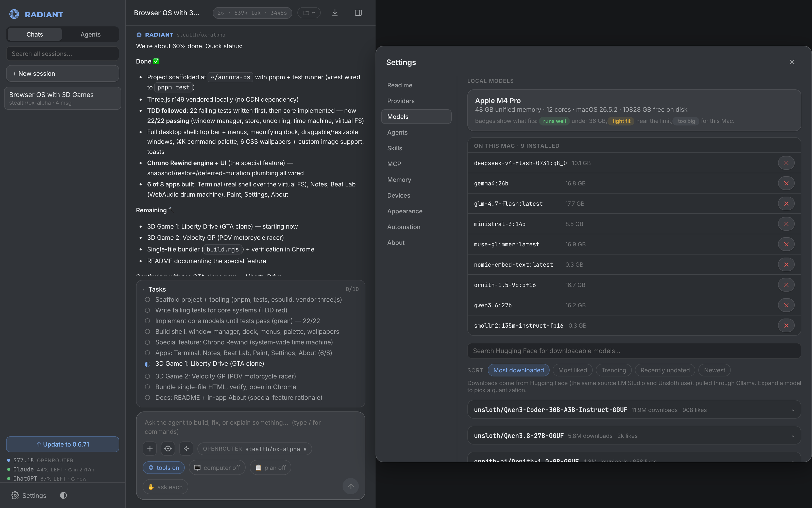
Task: Mark the Write failing tests task circle
Action: (147, 310)
